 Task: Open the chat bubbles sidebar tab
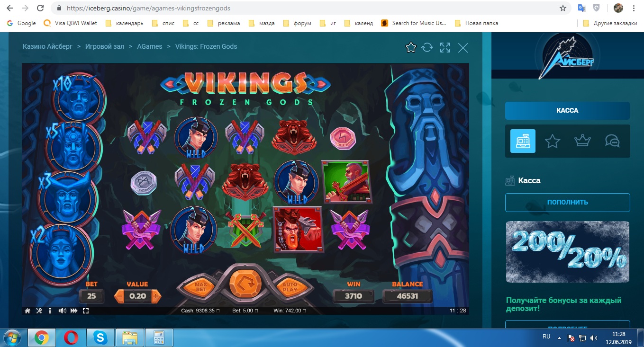tap(612, 141)
